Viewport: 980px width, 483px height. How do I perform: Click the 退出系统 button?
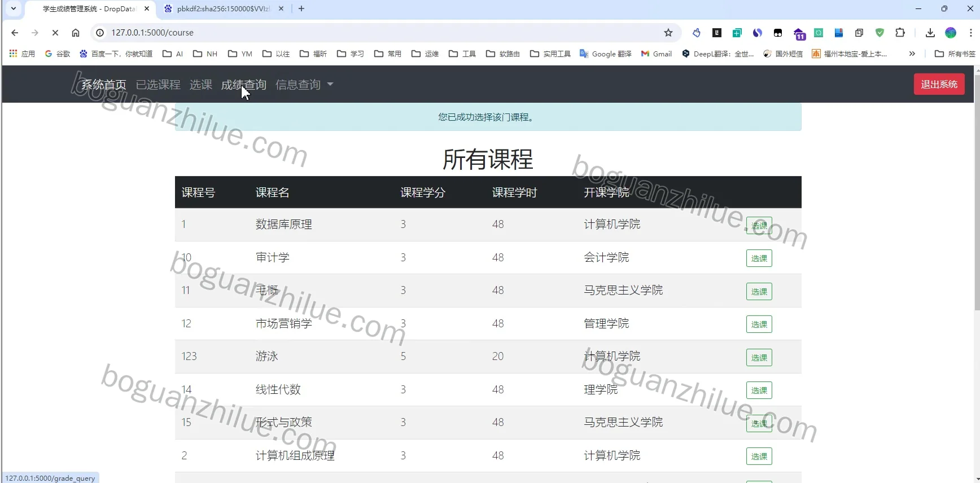coord(939,85)
